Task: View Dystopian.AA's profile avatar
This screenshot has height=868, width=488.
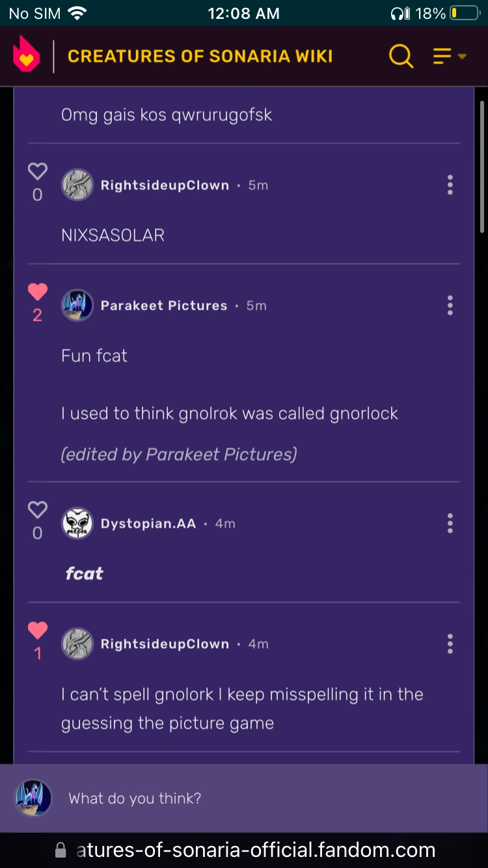Action: tap(77, 524)
